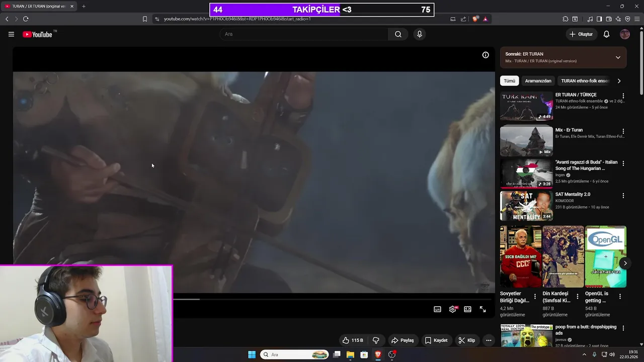
Task: Open the Mix - Er Turan thumbnail
Action: coord(526,141)
